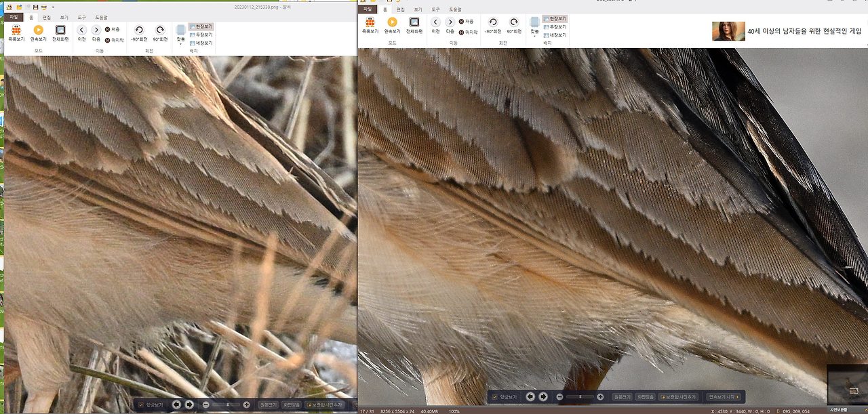Enter fullscreen (전체화면) in right window

pos(414,25)
